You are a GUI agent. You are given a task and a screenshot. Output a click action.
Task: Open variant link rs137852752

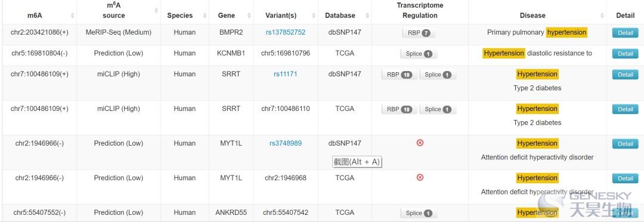[286, 32]
